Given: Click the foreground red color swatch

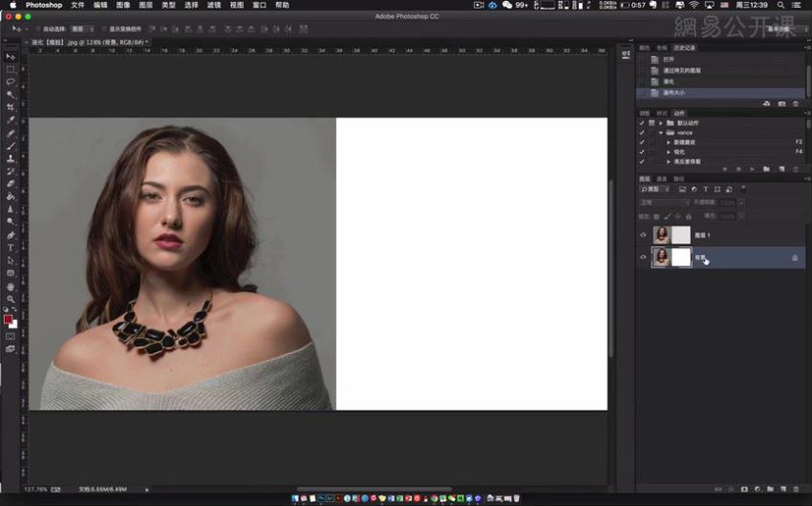Looking at the screenshot, I should coord(8,319).
